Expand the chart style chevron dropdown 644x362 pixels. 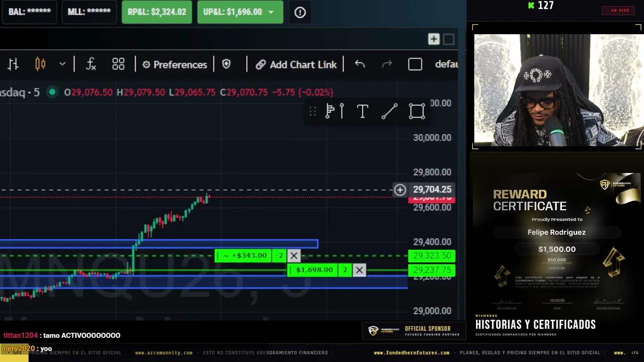pos(62,64)
